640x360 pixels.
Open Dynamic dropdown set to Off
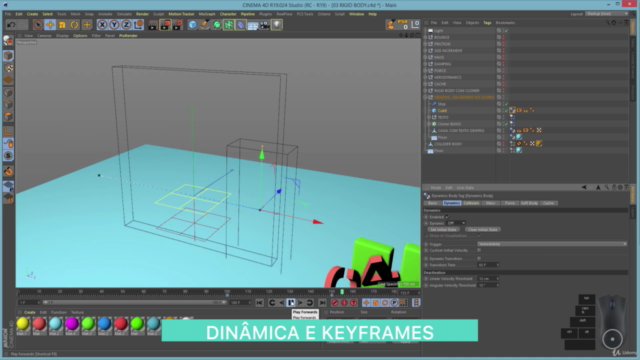tap(456, 223)
